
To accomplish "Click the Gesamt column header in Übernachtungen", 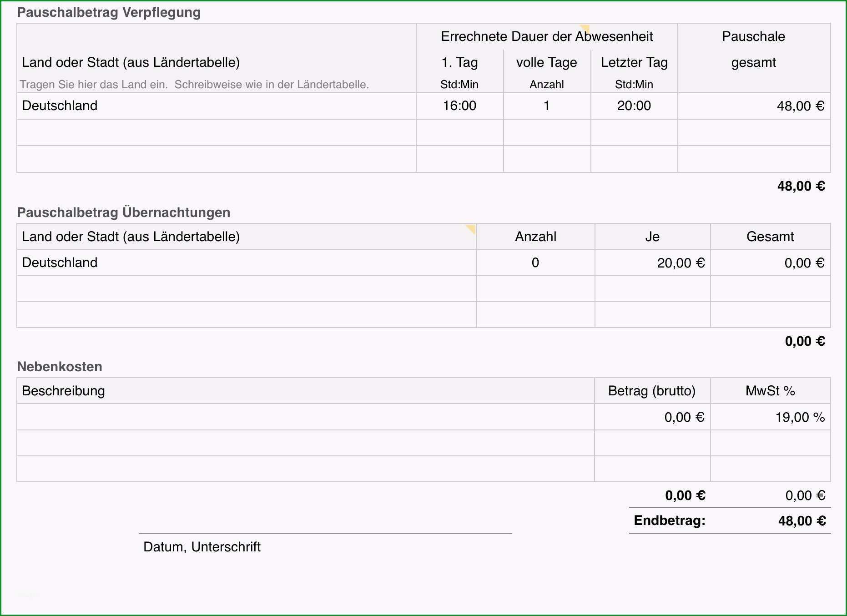I will pos(770,237).
